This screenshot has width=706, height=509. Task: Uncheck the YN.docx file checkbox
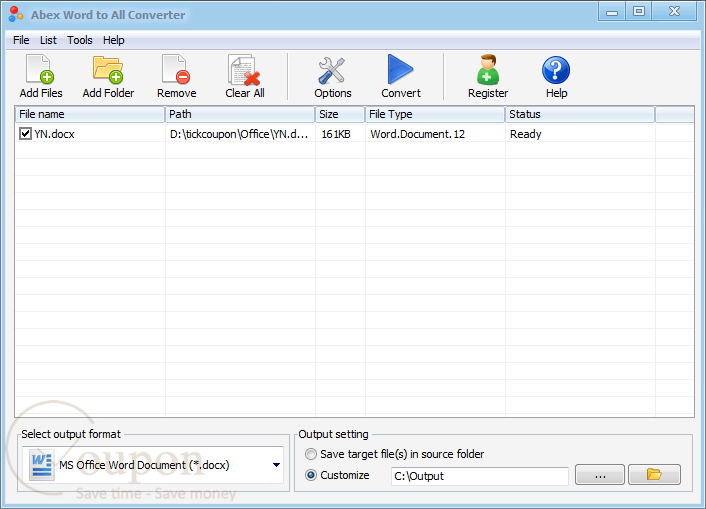point(25,134)
